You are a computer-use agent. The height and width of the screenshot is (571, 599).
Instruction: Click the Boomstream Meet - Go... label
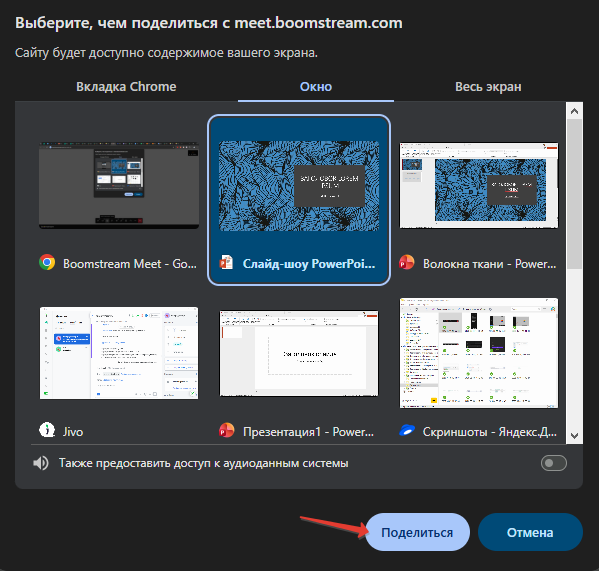130,264
